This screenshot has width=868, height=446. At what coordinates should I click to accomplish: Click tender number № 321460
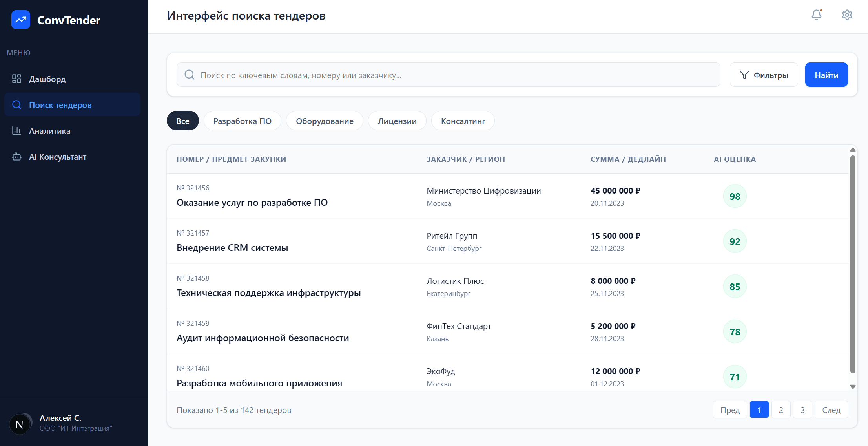point(193,369)
